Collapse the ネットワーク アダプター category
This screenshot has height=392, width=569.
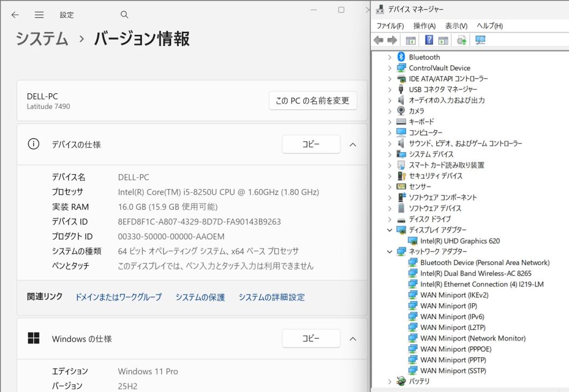[390, 252]
